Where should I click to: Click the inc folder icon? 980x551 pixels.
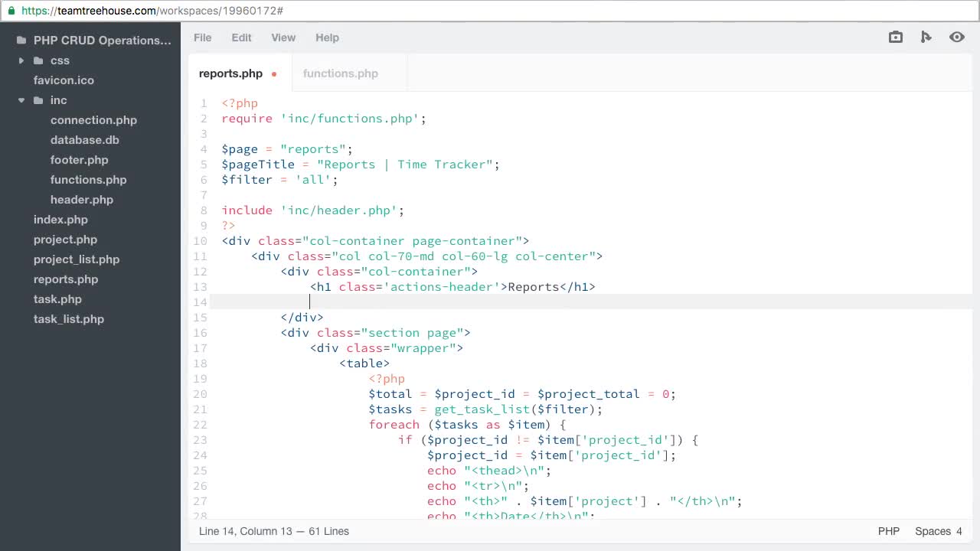click(38, 100)
